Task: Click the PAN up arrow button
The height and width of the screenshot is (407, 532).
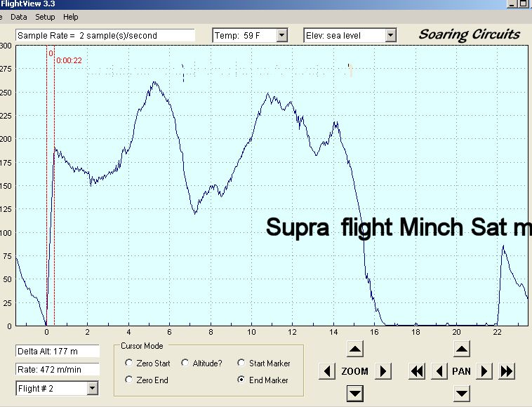Action: pyautogui.click(x=461, y=349)
